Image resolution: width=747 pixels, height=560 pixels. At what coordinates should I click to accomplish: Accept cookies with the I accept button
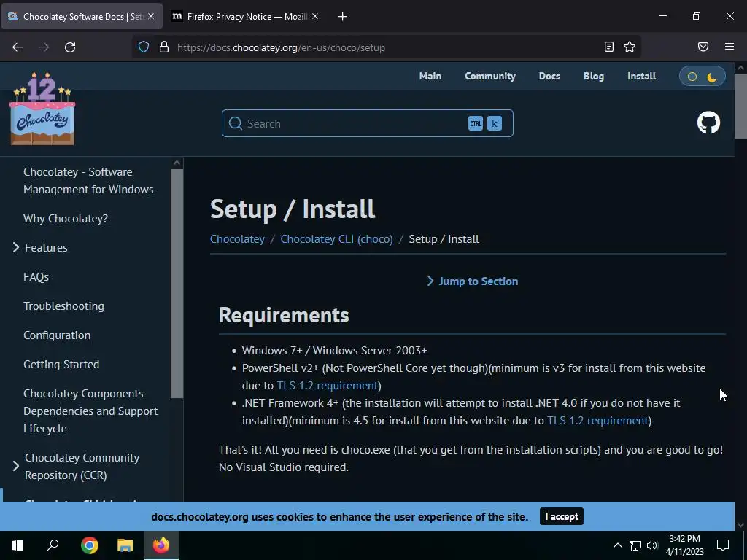(561, 517)
